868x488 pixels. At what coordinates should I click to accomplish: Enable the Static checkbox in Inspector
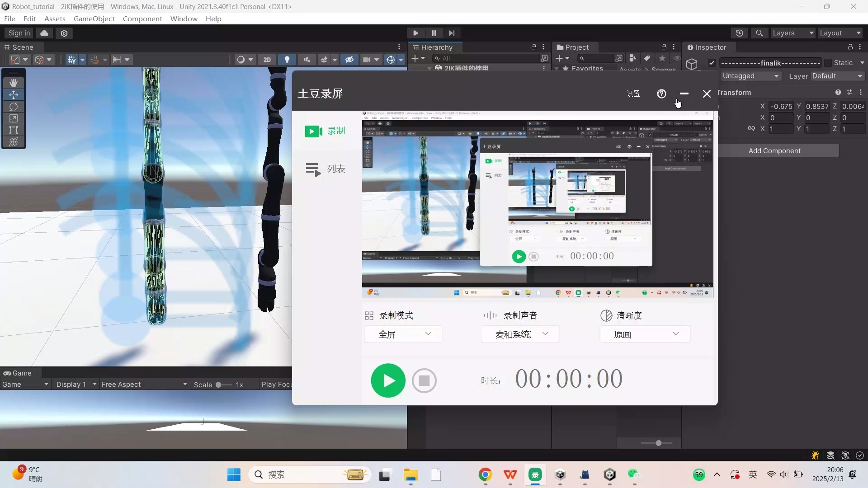pos(828,63)
